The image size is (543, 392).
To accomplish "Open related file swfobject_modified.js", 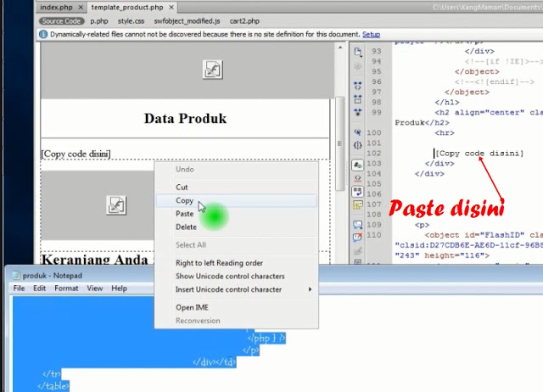I will click(x=187, y=21).
